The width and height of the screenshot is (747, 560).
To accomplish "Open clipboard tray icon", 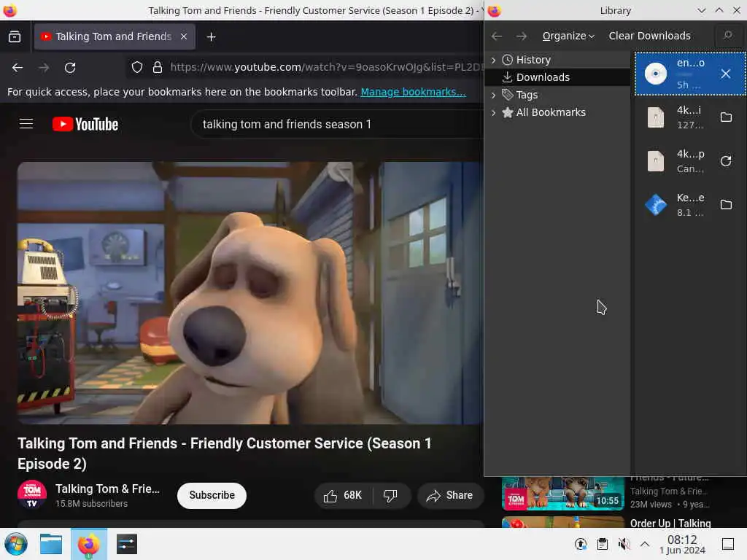I will [x=602, y=544].
